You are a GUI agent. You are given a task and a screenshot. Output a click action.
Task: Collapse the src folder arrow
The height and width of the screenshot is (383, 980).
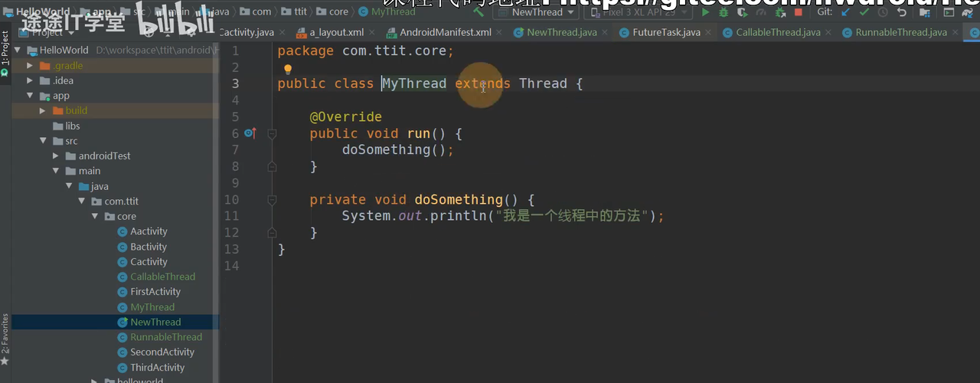(43, 141)
